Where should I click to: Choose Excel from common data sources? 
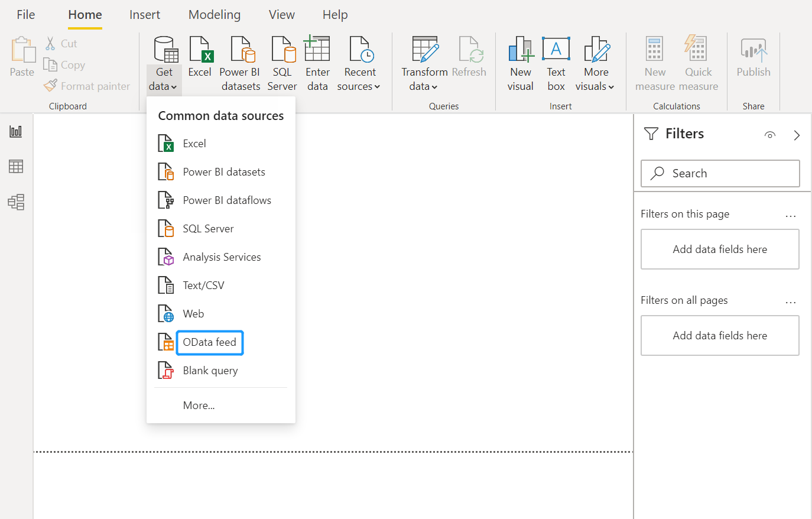[x=221, y=144]
